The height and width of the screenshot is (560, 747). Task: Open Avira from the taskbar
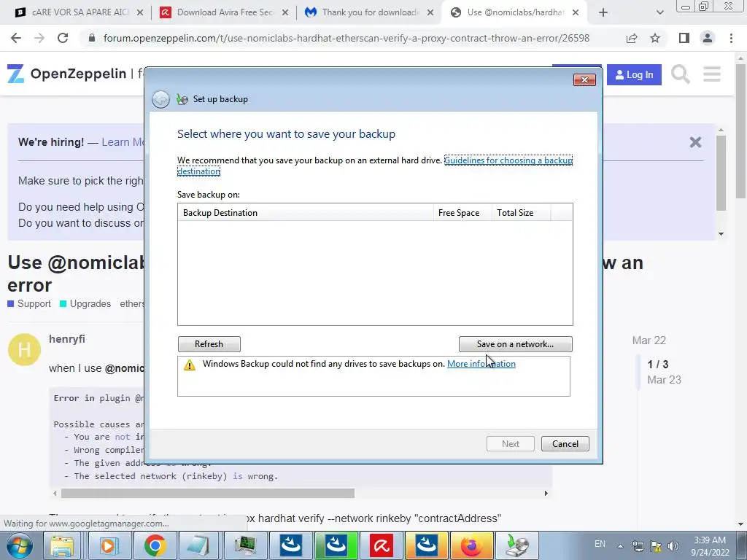tap(381, 545)
